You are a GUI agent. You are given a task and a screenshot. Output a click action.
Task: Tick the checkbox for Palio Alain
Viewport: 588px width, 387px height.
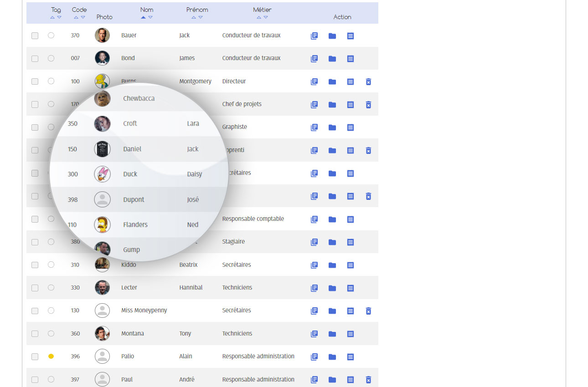point(35,356)
